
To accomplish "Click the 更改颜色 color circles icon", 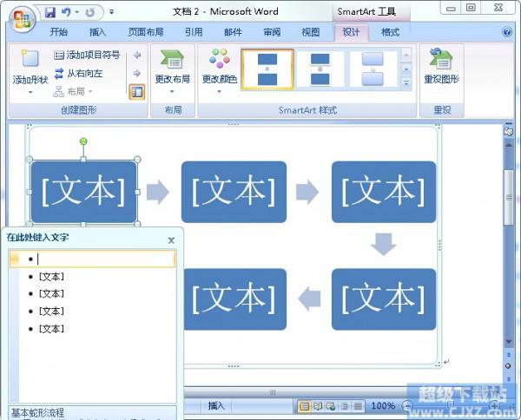I will [x=220, y=58].
